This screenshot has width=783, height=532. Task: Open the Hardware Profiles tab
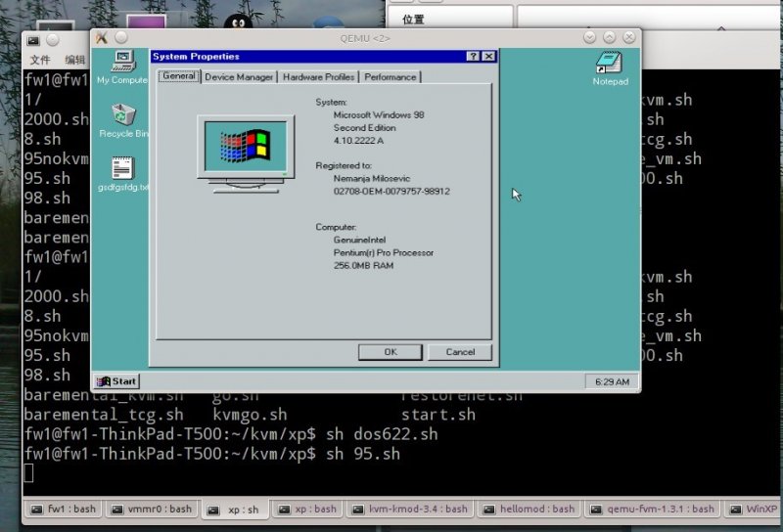[x=318, y=77]
